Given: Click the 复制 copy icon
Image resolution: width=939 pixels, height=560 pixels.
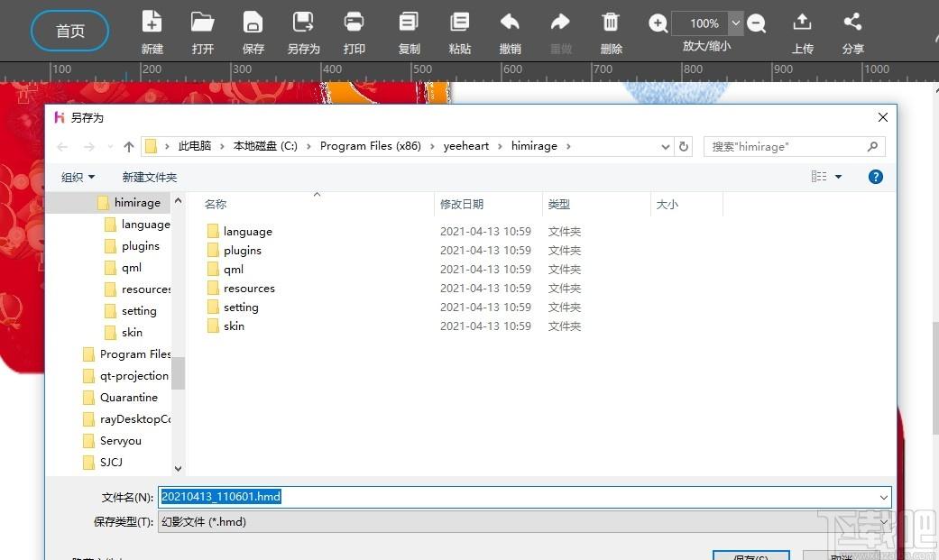Looking at the screenshot, I should (x=409, y=23).
